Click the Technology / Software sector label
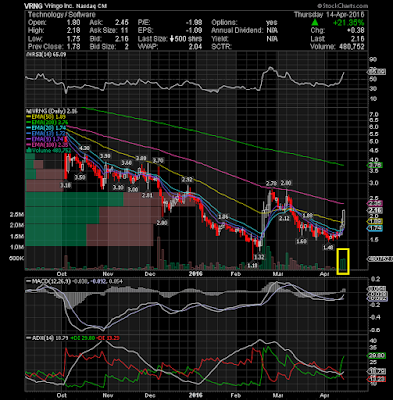The width and height of the screenshot is (393, 400). pyautogui.click(x=61, y=15)
